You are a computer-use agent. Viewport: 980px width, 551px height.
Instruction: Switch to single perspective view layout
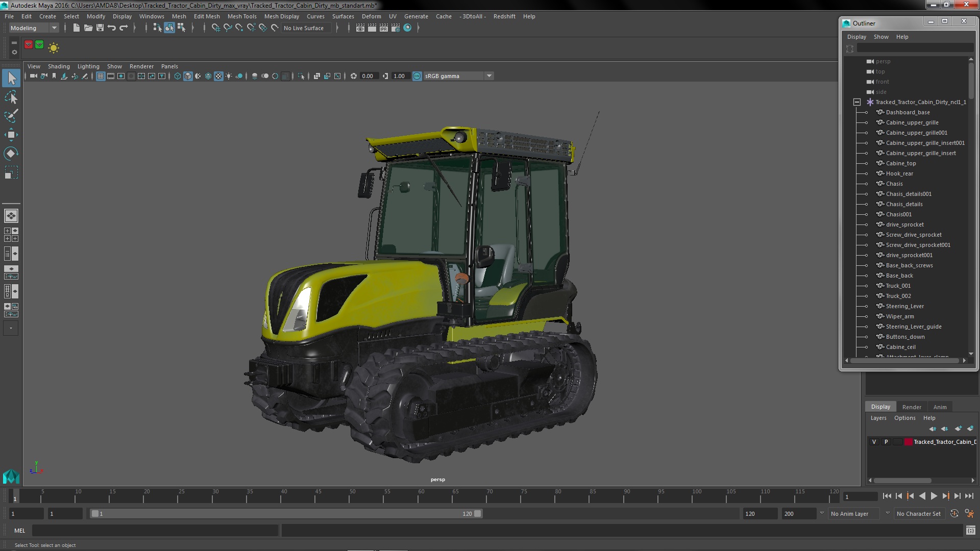tap(11, 216)
